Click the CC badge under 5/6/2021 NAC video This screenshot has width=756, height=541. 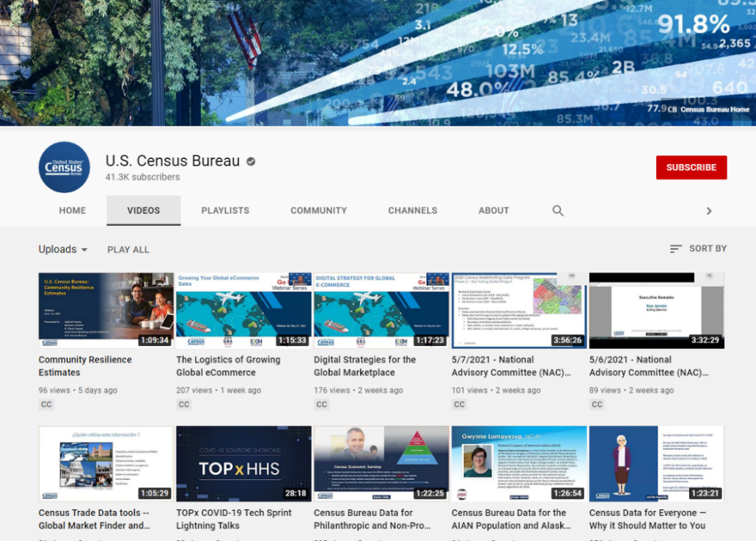[x=597, y=404]
